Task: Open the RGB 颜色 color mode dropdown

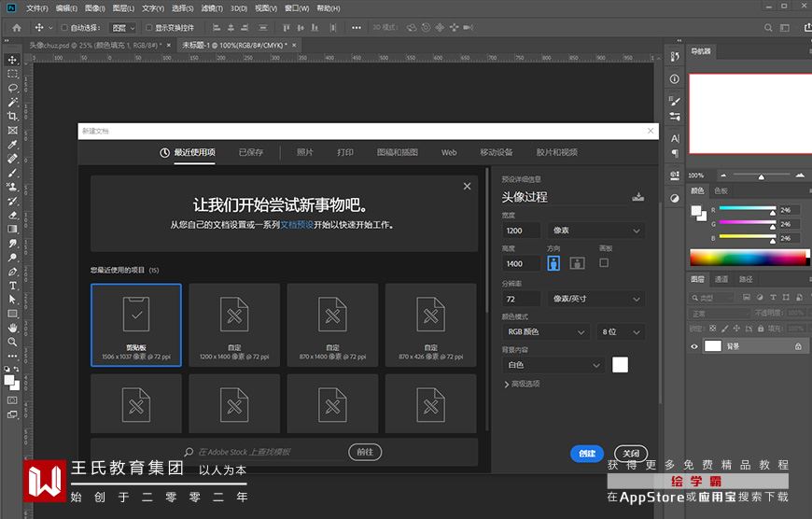Action: pos(545,332)
